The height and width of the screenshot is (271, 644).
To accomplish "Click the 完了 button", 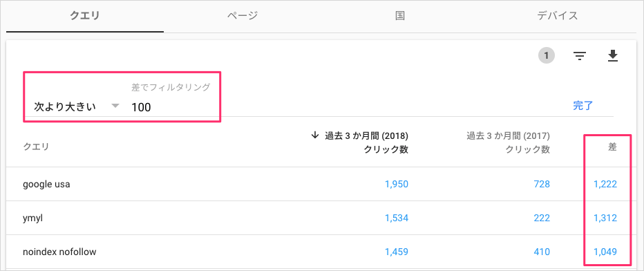I will [583, 106].
